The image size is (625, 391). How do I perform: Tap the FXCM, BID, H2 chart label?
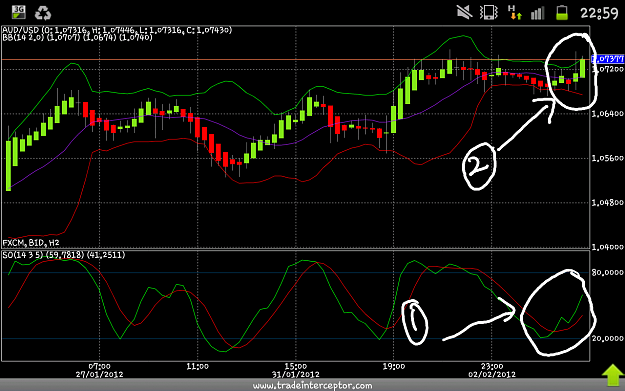(31, 243)
